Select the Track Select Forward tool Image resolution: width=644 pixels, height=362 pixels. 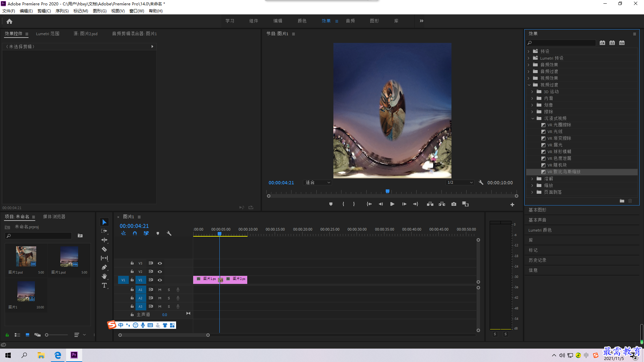(x=104, y=231)
